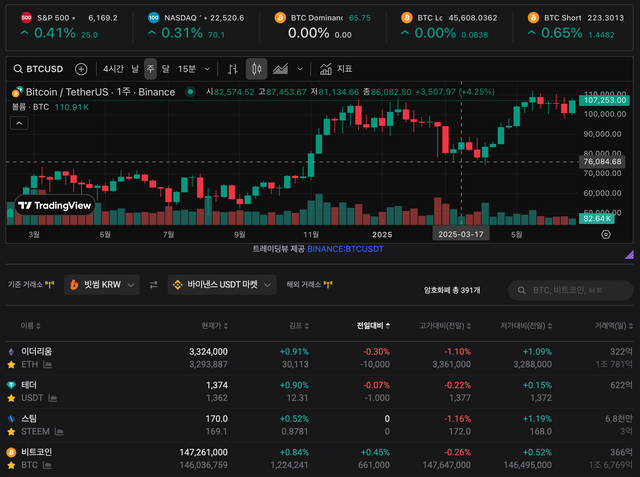Viewport: 640px width, 477px height.
Task: Click the 2025-03-17 date marker
Action: pyautogui.click(x=461, y=234)
